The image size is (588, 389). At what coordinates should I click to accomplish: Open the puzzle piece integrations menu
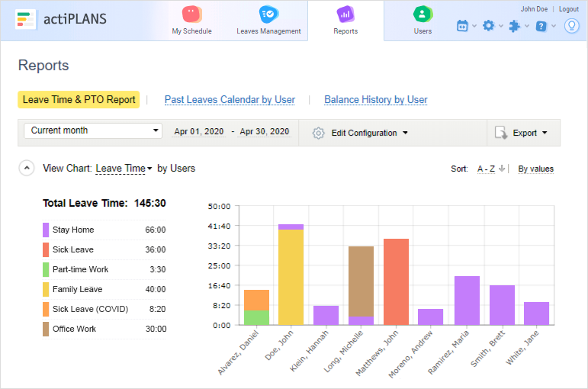coord(515,26)
